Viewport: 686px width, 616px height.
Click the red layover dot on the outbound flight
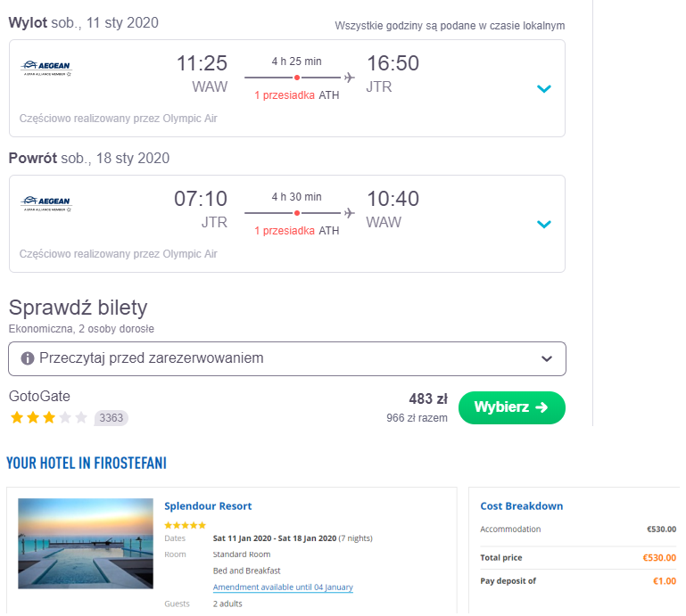tap(297, 78)
